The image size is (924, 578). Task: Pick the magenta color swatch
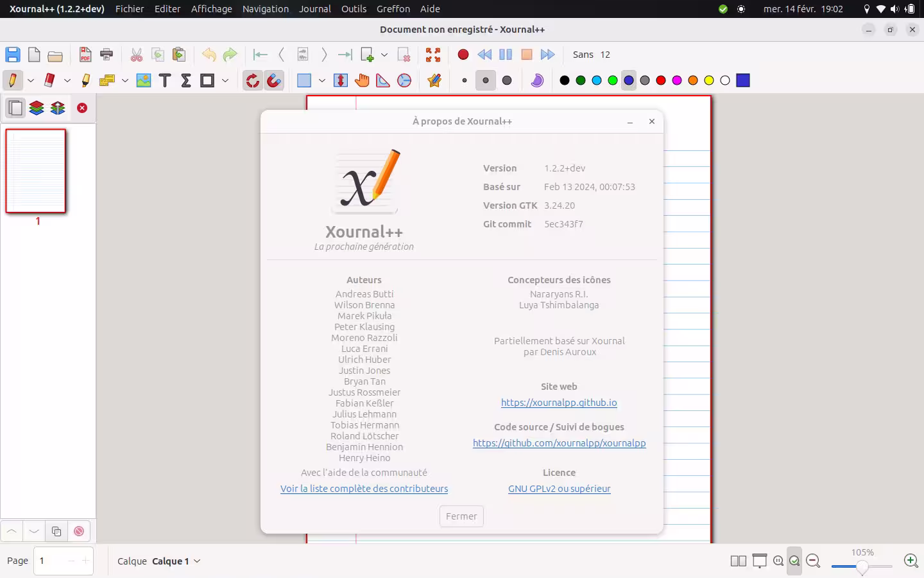point(677,80)
